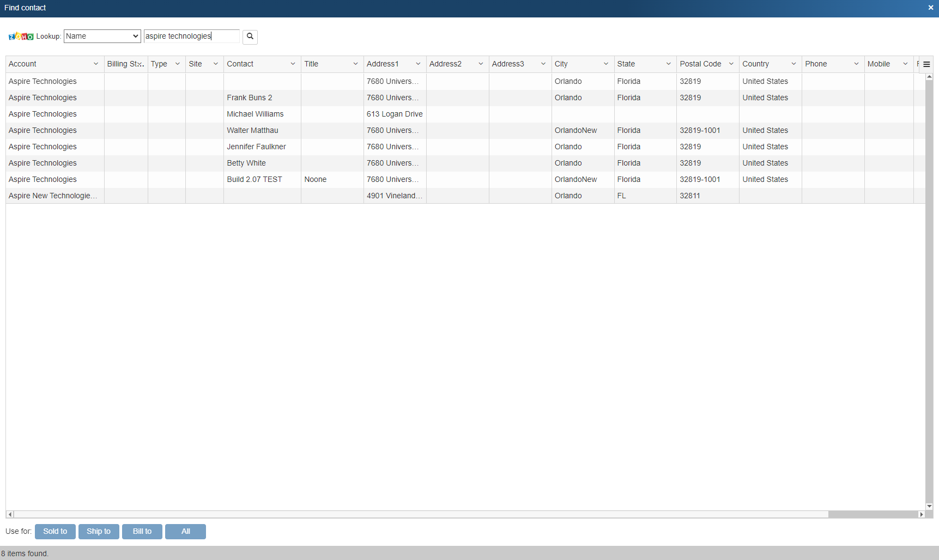
Task: Open the Lookup Name dropdown
Action: coord(102,36)
